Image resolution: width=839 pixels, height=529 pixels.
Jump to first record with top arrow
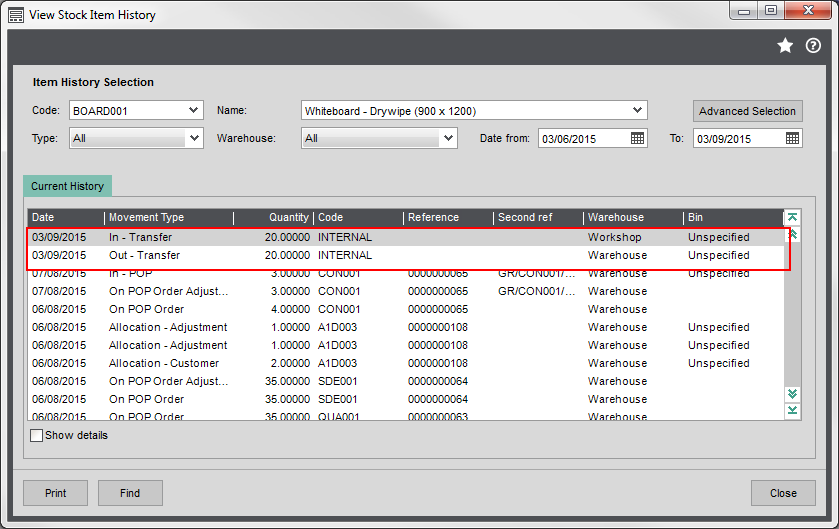[792, 217]
